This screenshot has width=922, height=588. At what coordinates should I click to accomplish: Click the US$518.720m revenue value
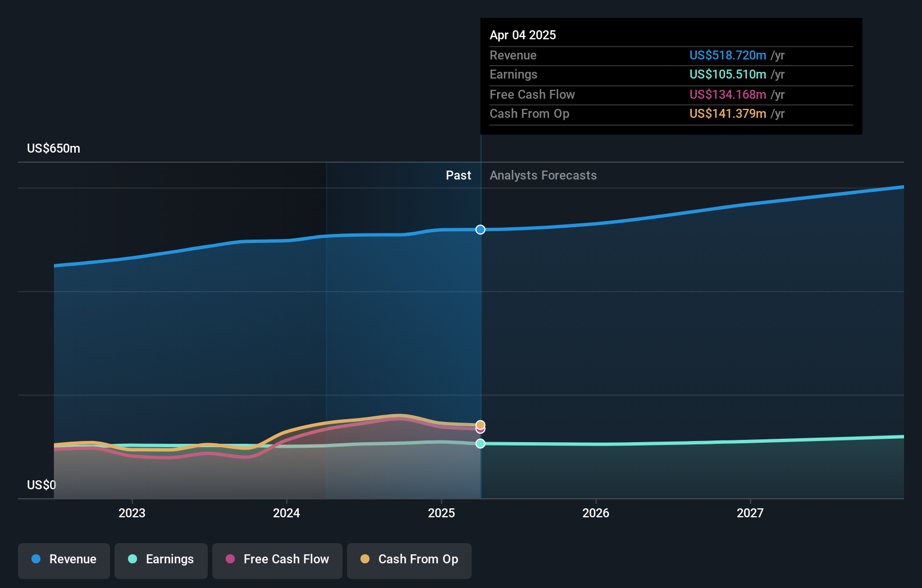point(728,56)
